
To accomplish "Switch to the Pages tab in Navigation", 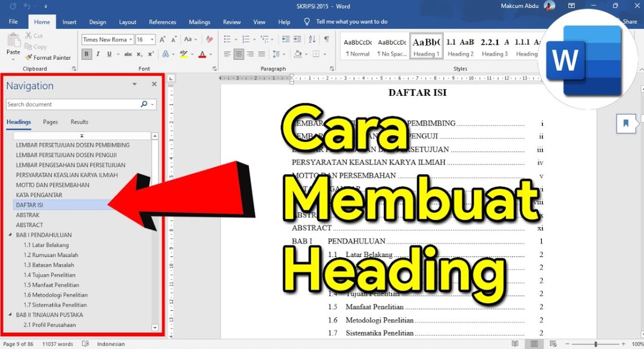I will point(50,122).
